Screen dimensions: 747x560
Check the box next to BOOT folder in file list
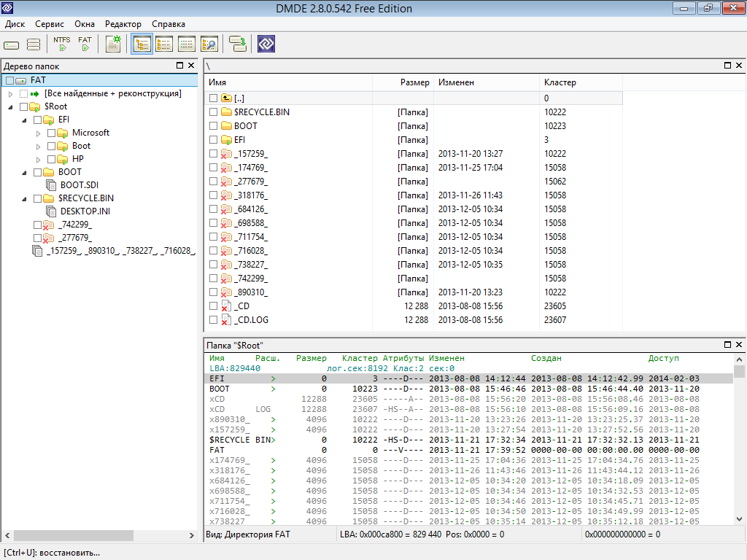213,126
